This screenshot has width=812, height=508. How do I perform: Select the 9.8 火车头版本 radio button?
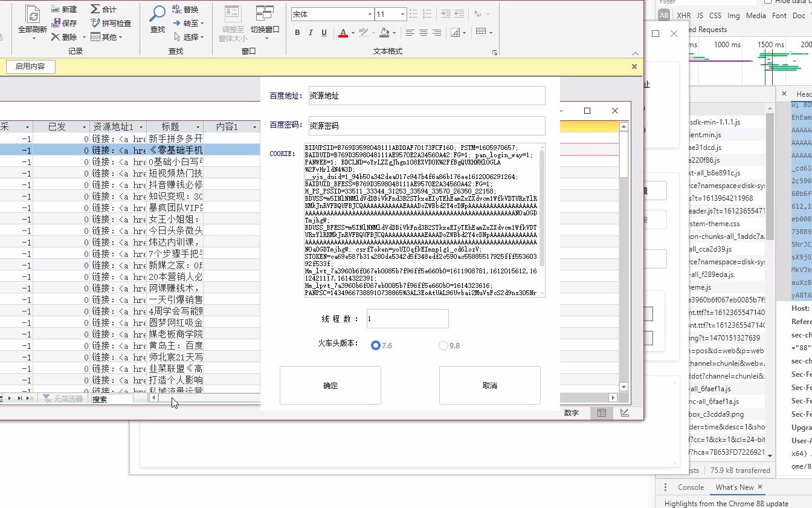pyautogui.click(x=443, y=345)
